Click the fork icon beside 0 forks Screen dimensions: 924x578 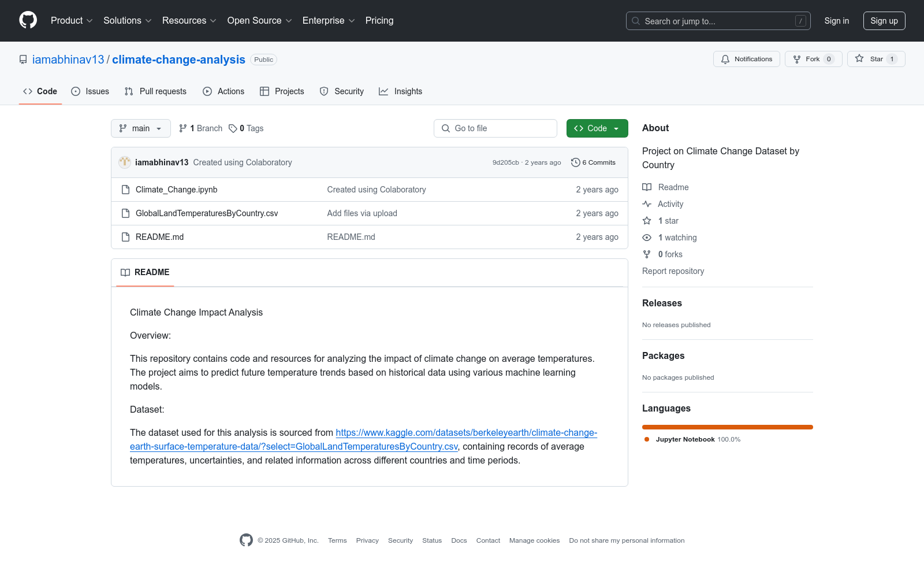click(647, 254)
